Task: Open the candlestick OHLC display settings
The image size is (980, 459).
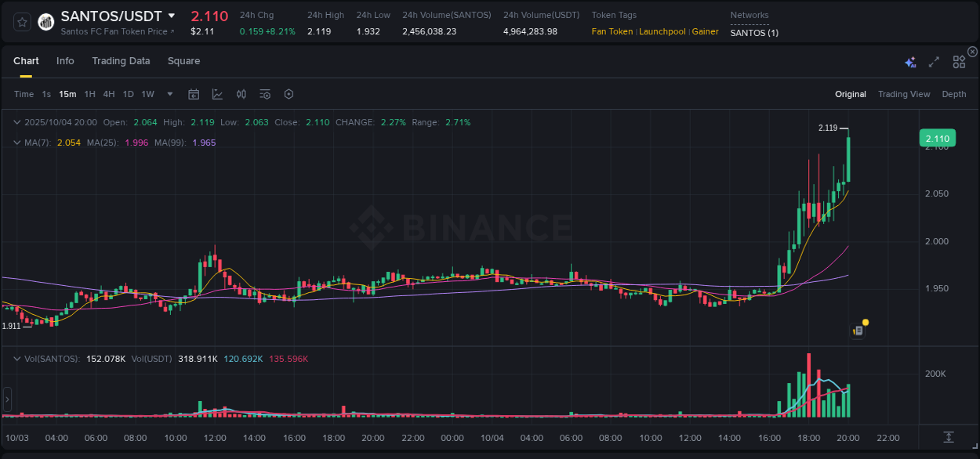Action: pos(241,93)
